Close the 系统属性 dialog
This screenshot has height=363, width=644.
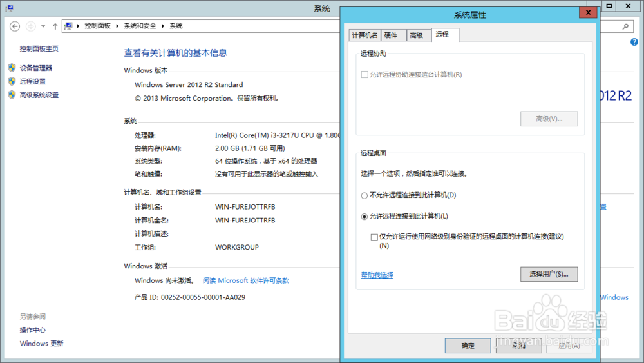click(588, 12)
